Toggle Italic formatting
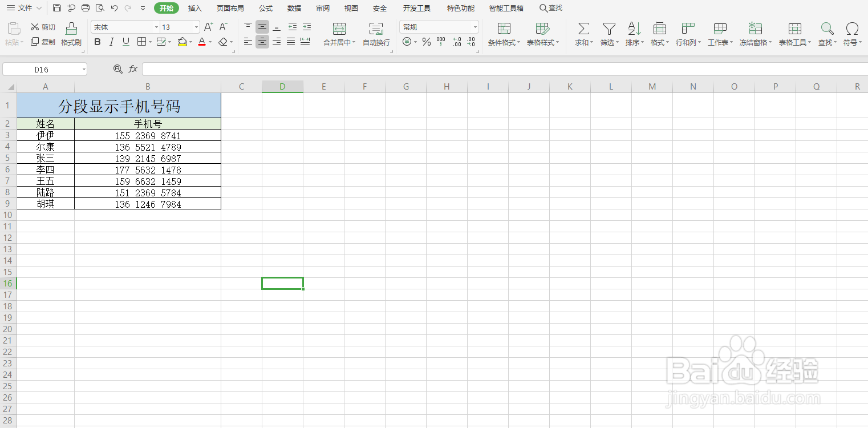Image resolution: width=868 pixels, height=428 pixels. pyautogui.click(x=112, y=42)
